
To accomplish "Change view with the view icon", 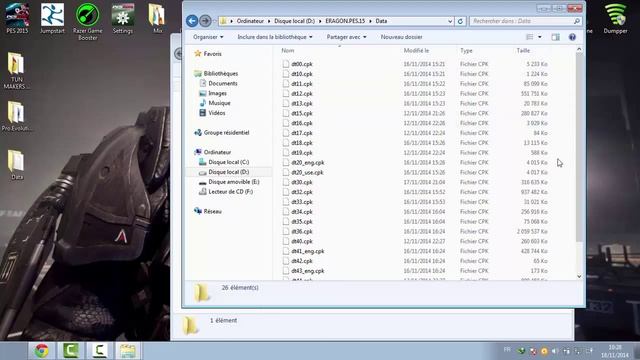I will coord(529,37).
